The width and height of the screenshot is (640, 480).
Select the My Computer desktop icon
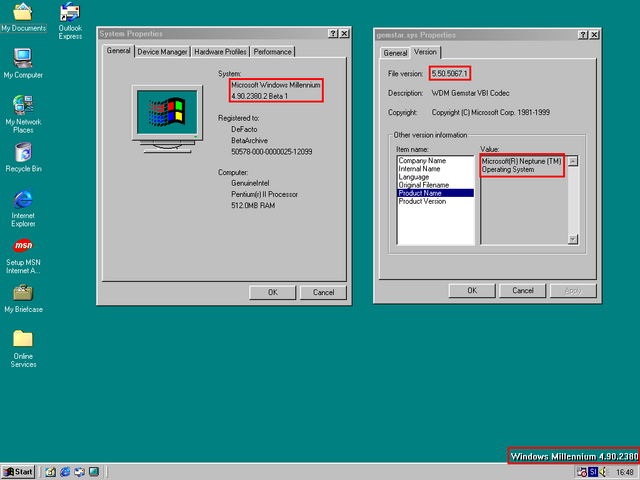[23, 63]
